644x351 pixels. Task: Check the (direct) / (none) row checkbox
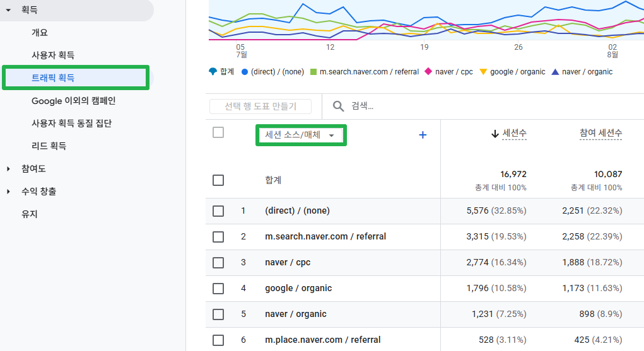tap(218, 211)
